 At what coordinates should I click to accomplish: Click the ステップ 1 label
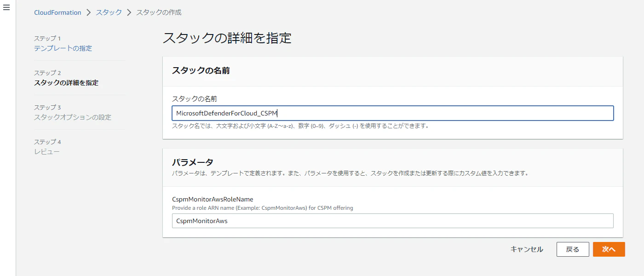pos(47,39)
